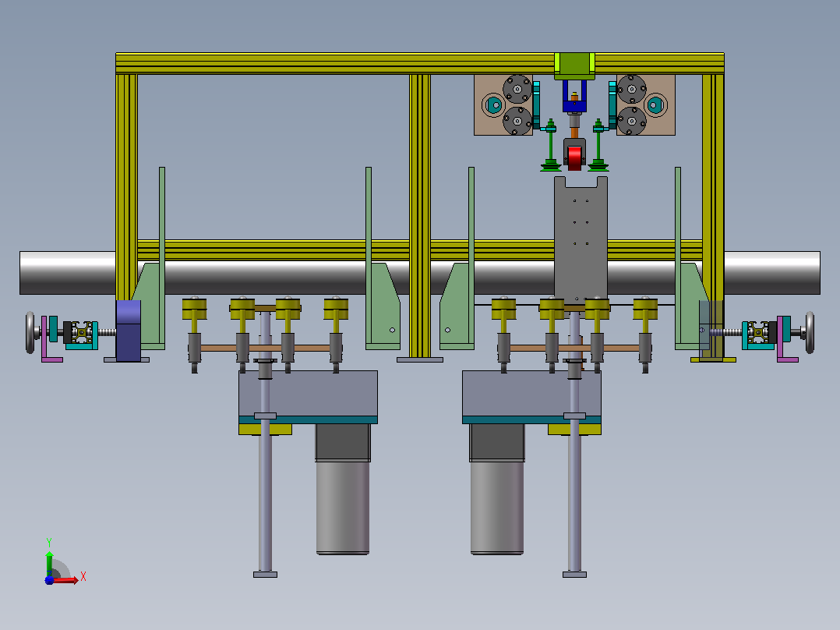Viewport: 840px width, 630px height.
Task: Select the base foot of right guide rod
Action: pos(574,575)
